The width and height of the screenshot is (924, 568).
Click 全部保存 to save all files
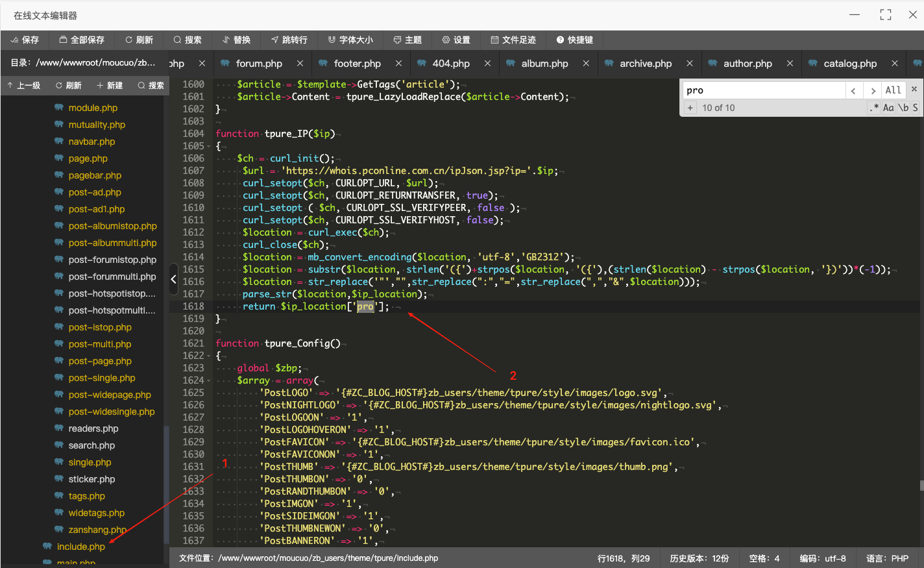coord(82,40)
